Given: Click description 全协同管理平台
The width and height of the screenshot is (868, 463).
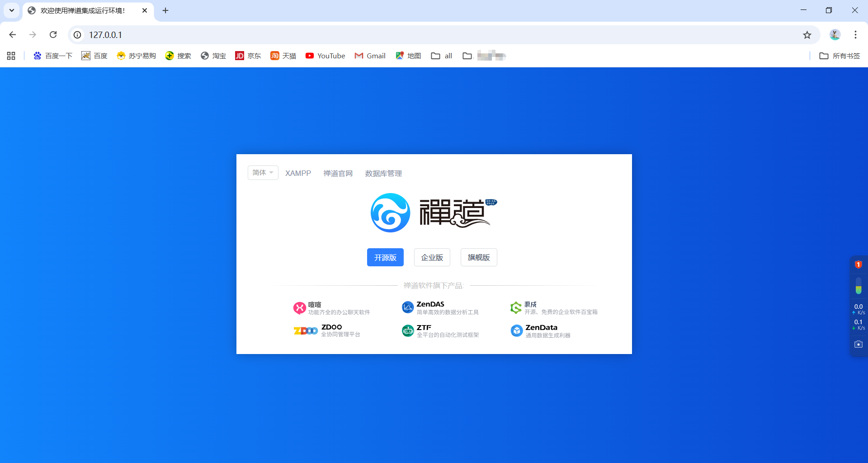Looking at the screenshot, I should pyautogui.click(x=340, y=335).
